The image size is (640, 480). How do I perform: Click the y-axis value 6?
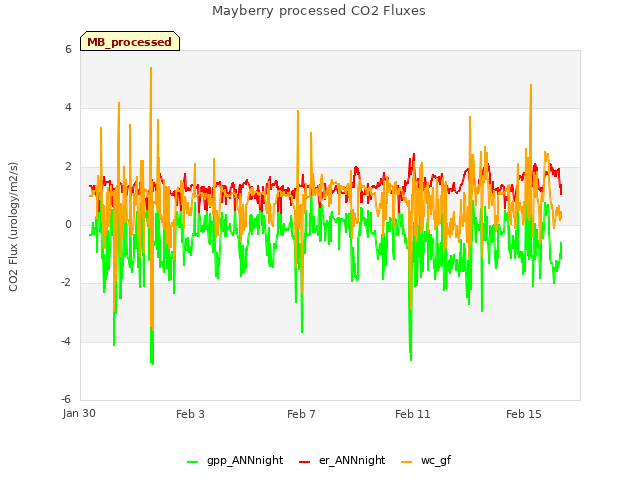click(68, 49)
